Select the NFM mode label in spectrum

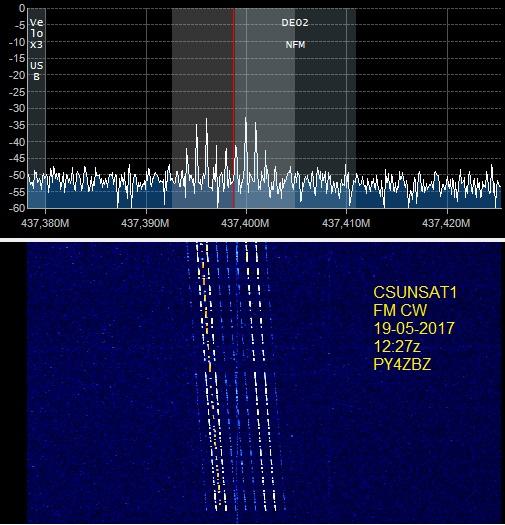pyautogui.click(x=296, y=45)
